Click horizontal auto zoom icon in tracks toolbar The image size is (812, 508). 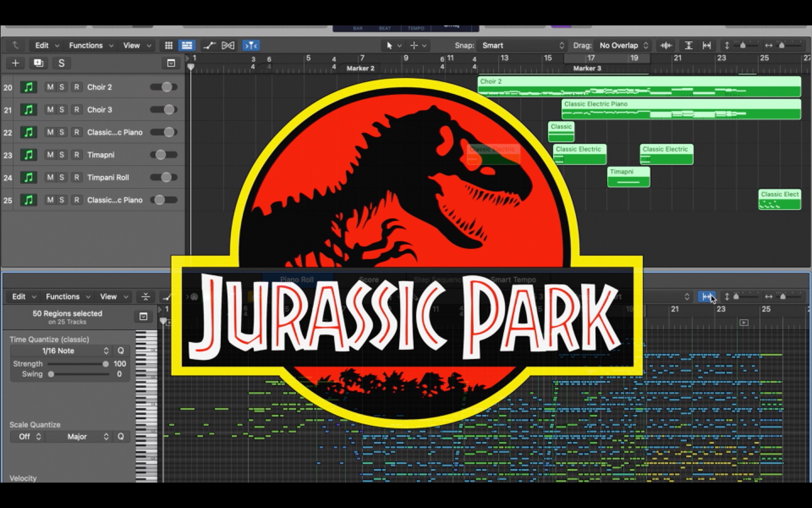(x=707, y=45)
